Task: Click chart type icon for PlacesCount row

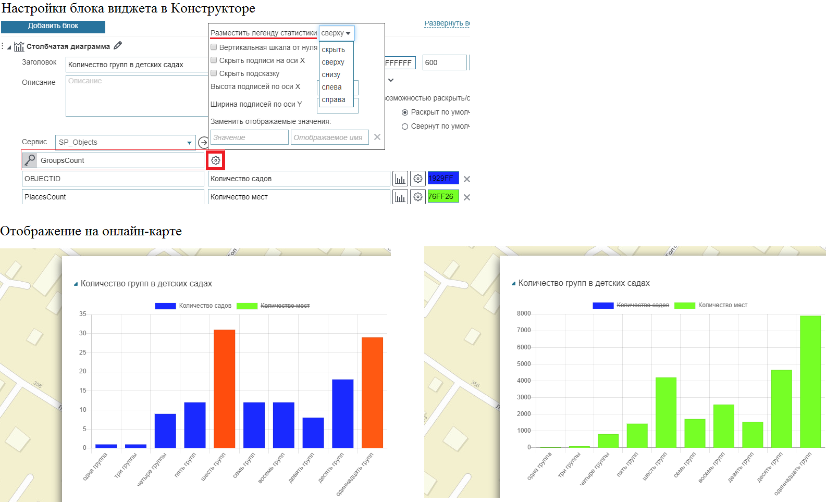Action: point(400,197)
